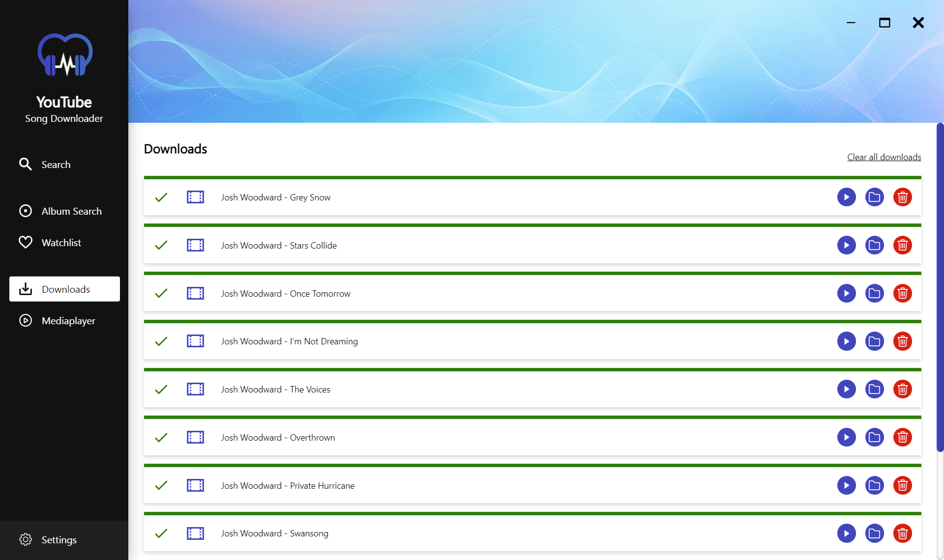This screenshot has height=560, width=944.
Task: Play Josh Woodward - The Voices
Action: coord(846,389)
